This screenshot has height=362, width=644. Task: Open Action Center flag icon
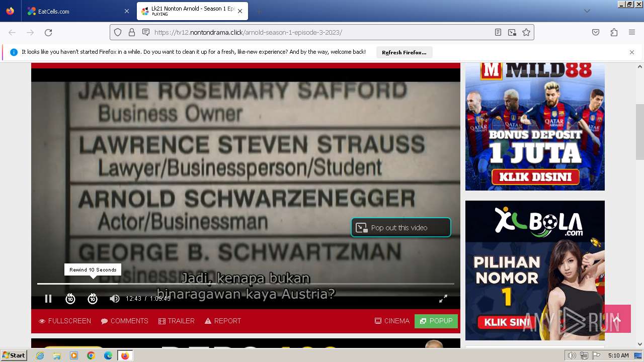coord(596,355)
